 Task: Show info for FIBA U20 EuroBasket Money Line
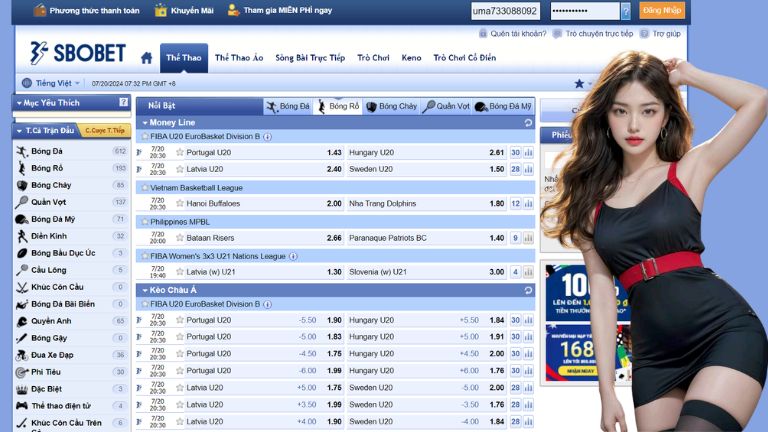[x=267, y=137]
